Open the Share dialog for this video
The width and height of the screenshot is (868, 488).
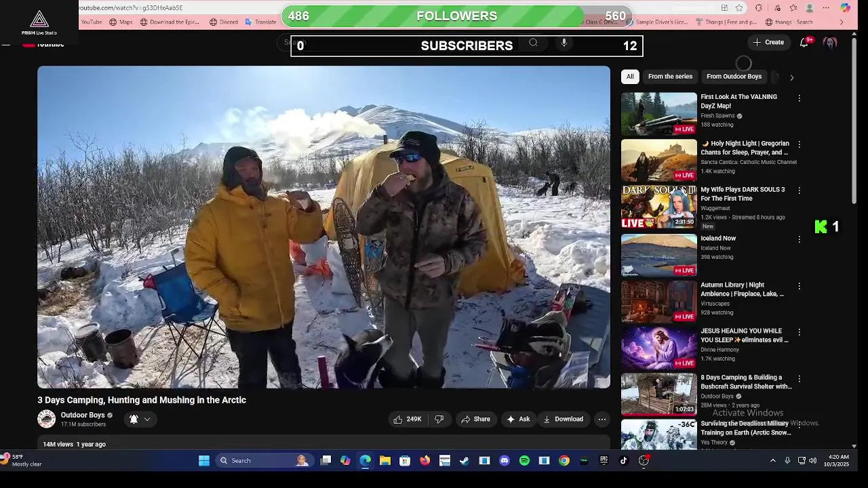tap(475, 420)
